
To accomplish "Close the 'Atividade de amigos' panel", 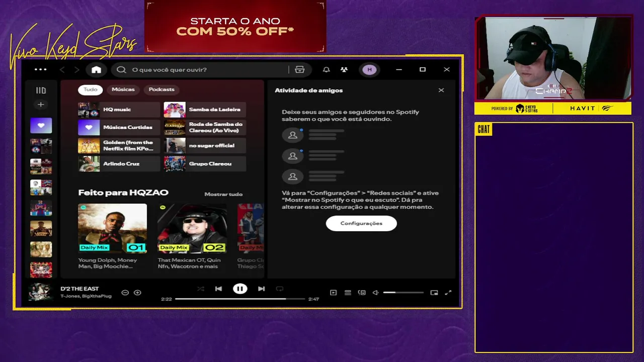I will coord(441,90).
